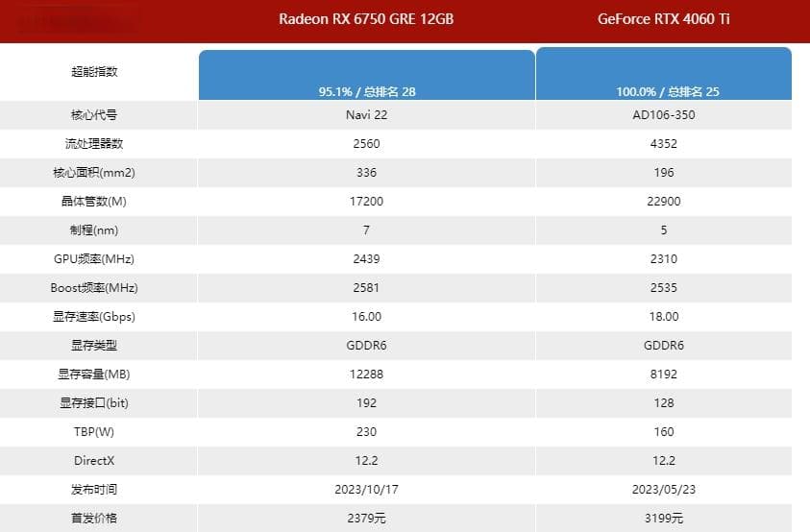Click the 显存容量(MB) row label

tap(94, 375)
